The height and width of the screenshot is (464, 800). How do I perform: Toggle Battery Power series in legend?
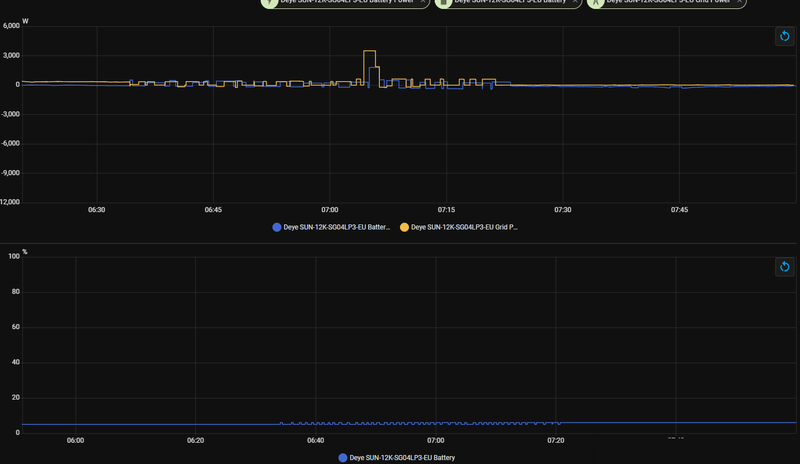(x=331, y=227)
